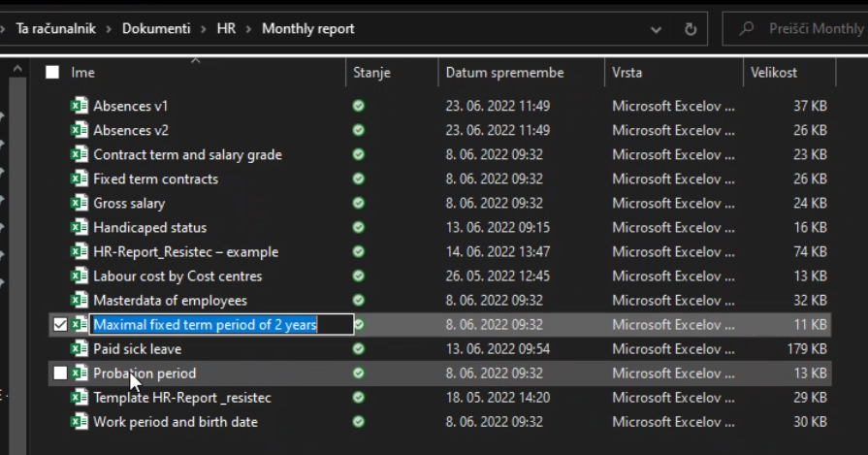Select file Paid sick leave

(138, 348)
